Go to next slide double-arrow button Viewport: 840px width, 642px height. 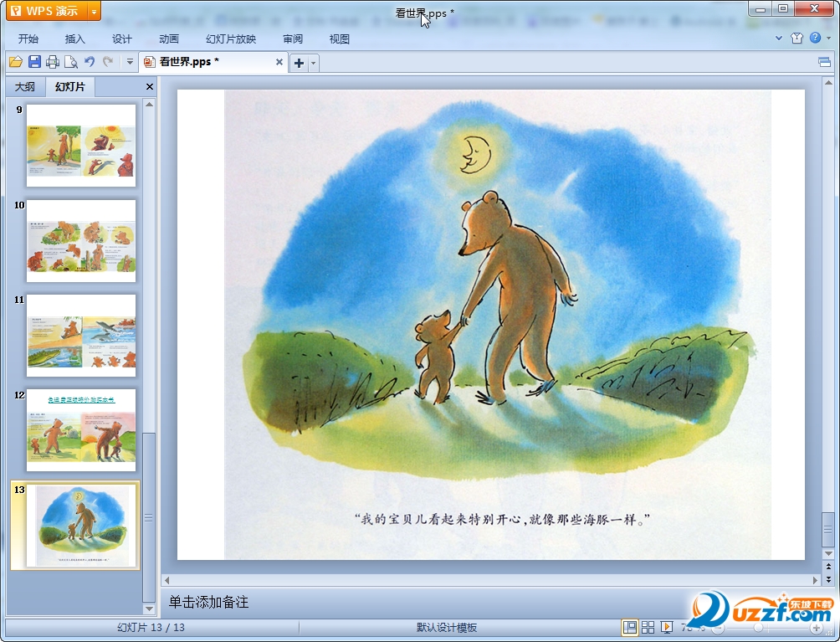point(828,578)
